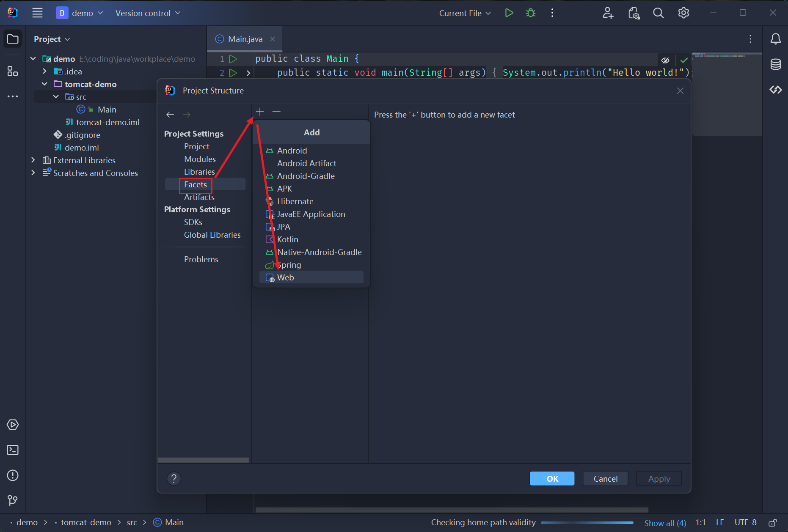
Task: Expand the .idea folder
Action: (44, 71)
